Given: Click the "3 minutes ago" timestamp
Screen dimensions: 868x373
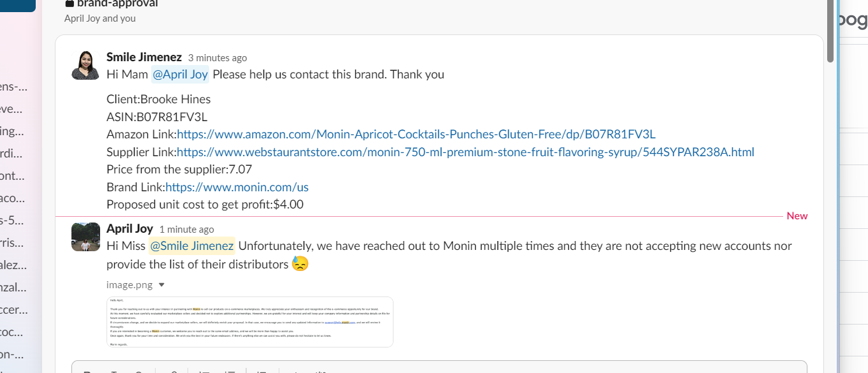Looking at the screenshot, I should [x=217, y=58].
